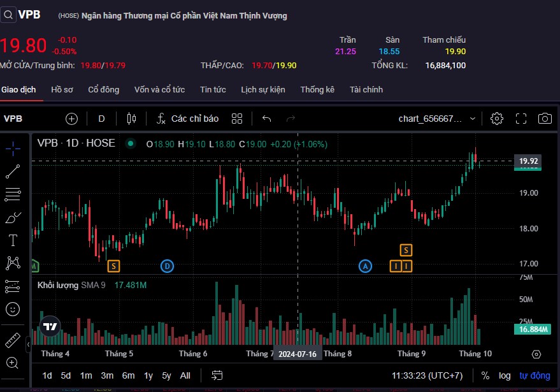Toggle log scale mode
The height and width of the screenshot is (392, 560).
504,375
